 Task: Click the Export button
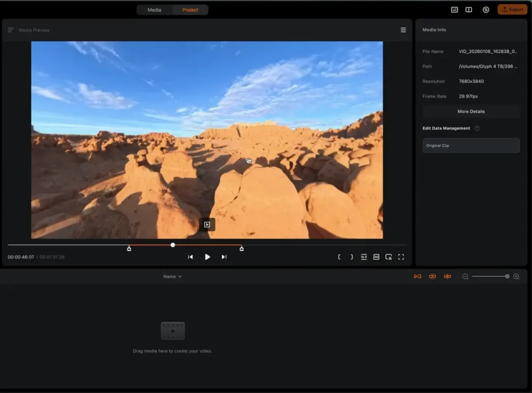click(512, 10)
